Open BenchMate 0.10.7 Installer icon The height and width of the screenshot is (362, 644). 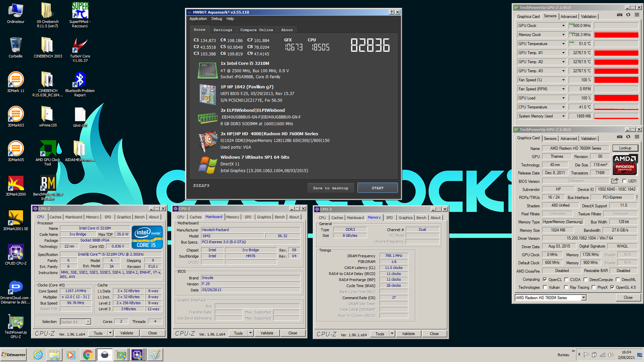tap(48, 188)
